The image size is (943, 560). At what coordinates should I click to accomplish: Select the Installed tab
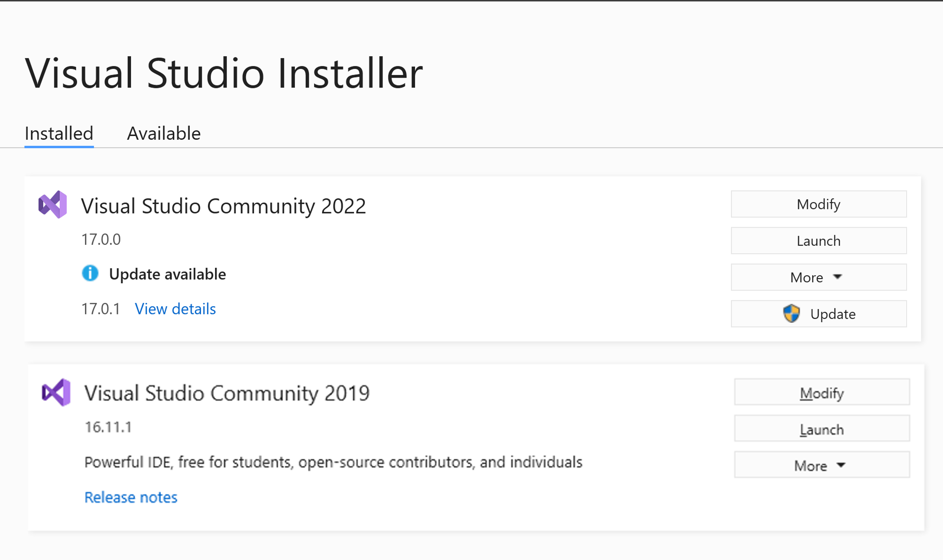coord(58,132)
